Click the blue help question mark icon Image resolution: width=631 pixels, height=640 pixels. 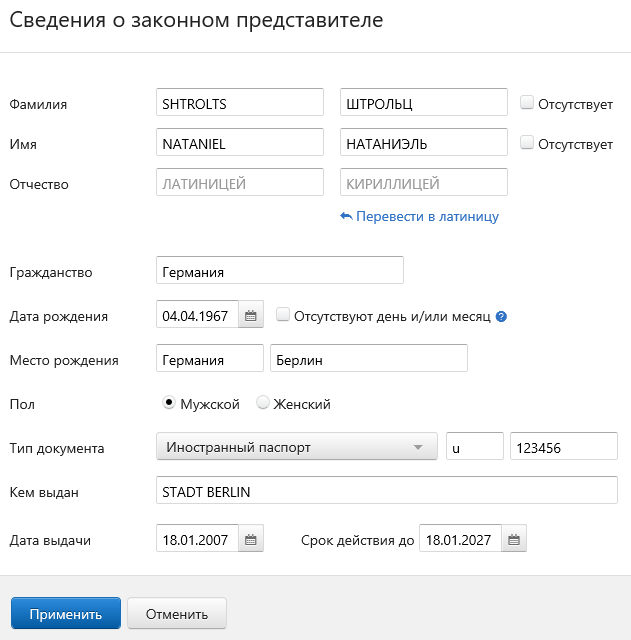tap(501, 316)
